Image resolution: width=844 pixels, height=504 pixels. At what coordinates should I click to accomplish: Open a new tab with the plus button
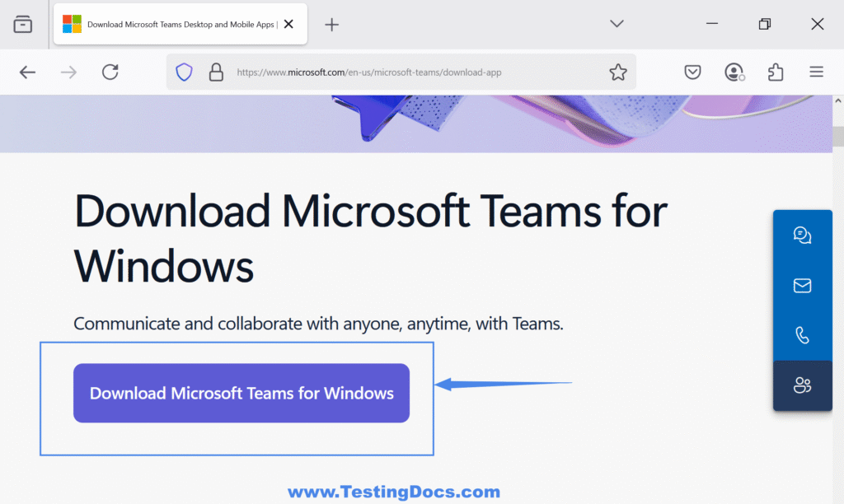331,24
